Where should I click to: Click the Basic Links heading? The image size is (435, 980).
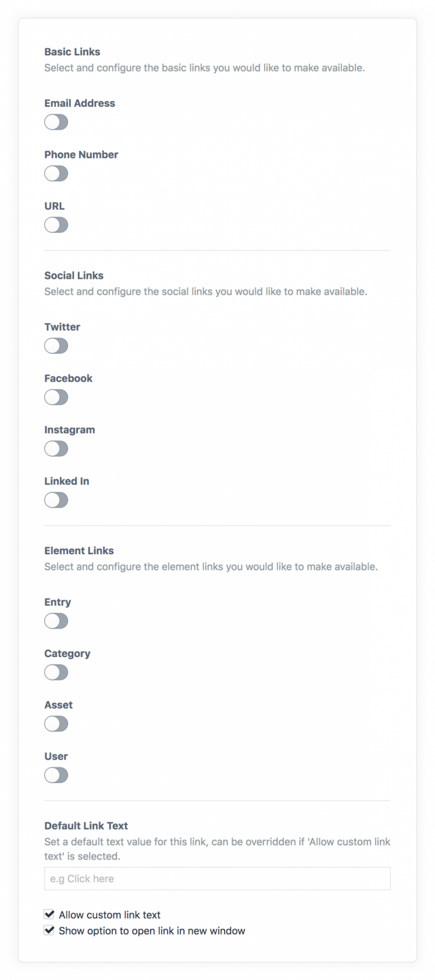point(72,52)
